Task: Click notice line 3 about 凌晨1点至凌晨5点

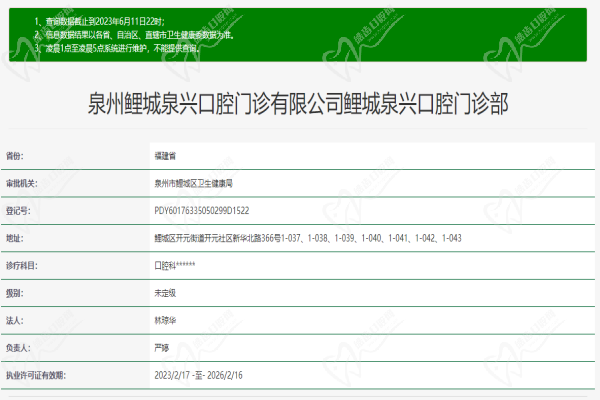Action: [x=117, y=48]
